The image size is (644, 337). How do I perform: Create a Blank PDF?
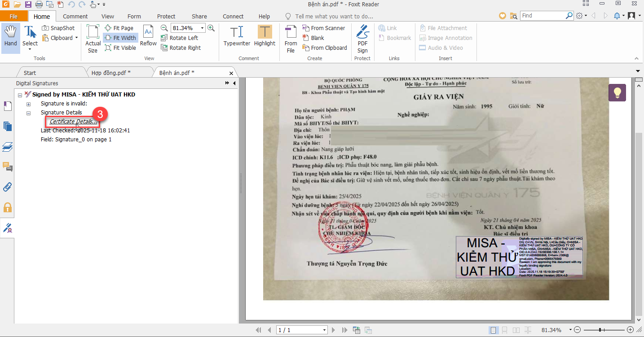tap(313, 38)
